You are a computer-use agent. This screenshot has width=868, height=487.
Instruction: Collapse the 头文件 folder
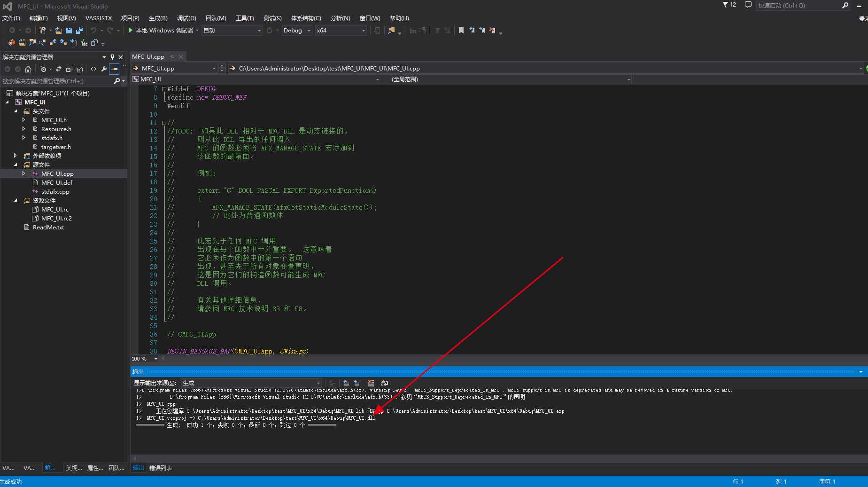click(x=15, y=111)
